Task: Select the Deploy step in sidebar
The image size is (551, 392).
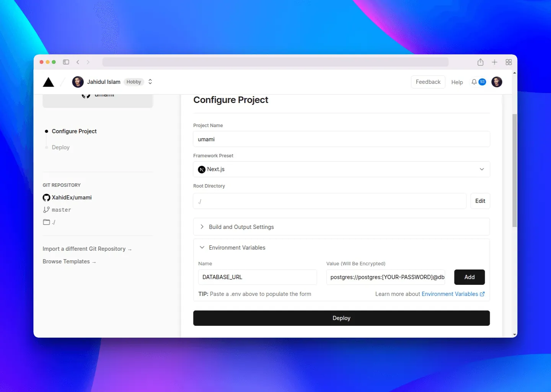Action: (x=61, y=147)
